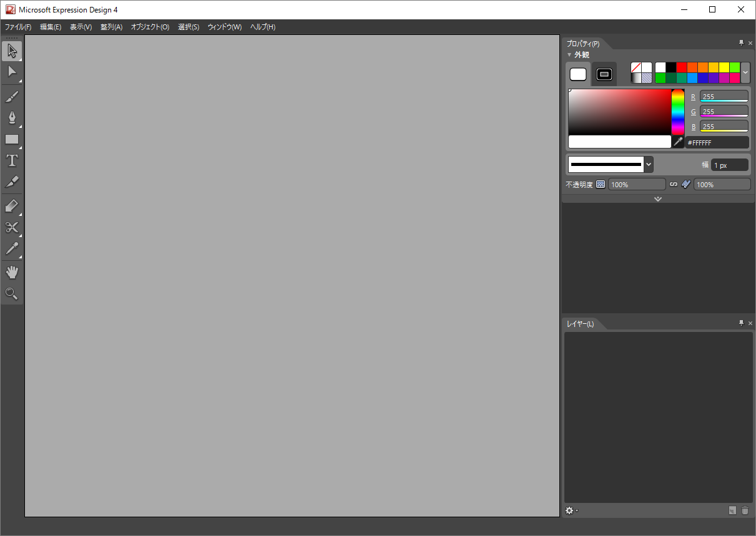This screenshot has width=756, height=536.
Task: Open the 編集(E) menu
Action: point(51,27)
